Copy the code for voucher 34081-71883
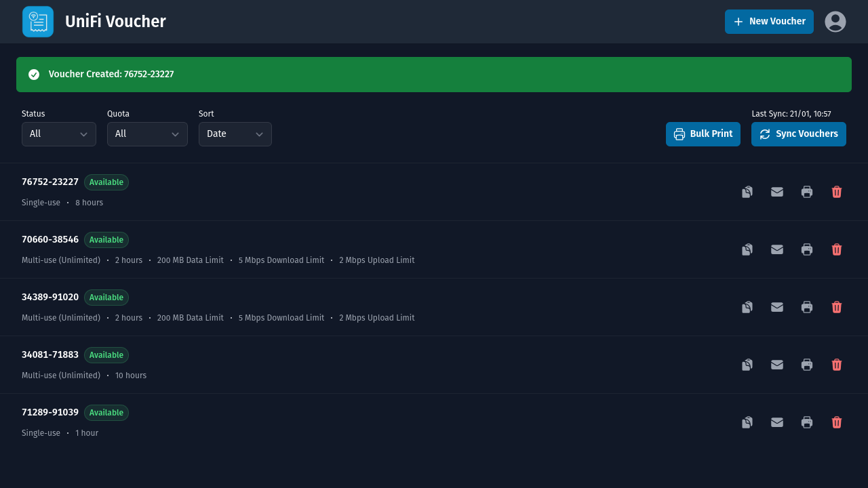The width and height of the screenshot is (868, 488). (747, 365)
